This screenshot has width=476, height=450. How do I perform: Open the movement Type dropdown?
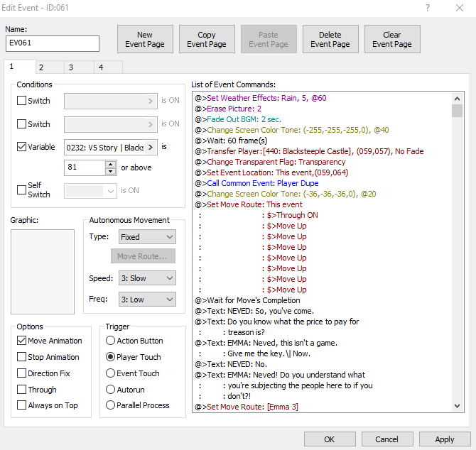click(146, 237)
